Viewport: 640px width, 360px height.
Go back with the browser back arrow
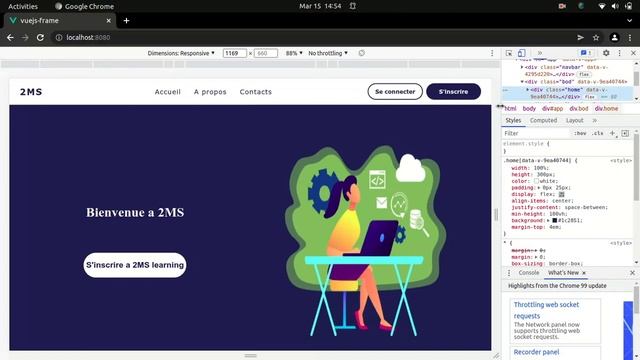10,38
